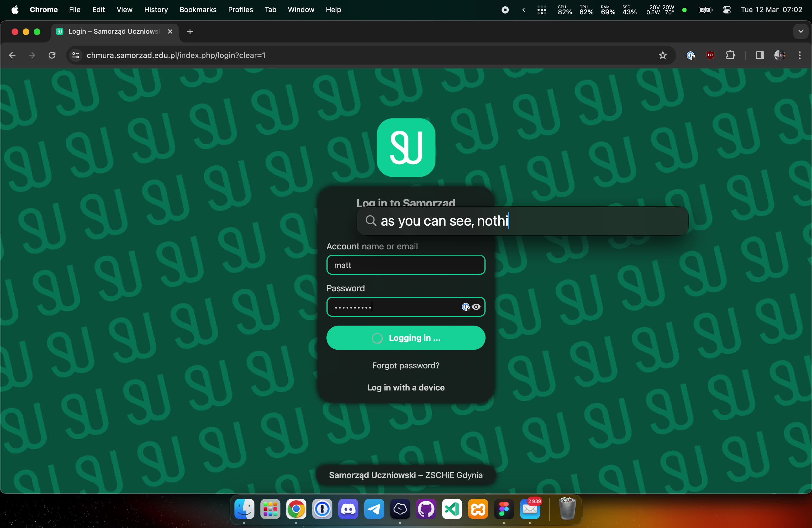Open the Profiles menu

click(x=240, y=10)
